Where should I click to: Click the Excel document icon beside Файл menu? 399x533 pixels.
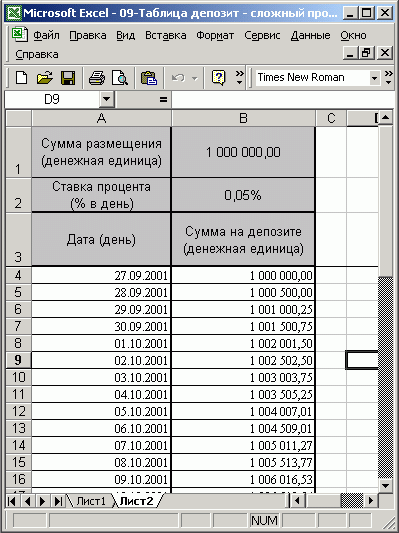pos(19,35)
